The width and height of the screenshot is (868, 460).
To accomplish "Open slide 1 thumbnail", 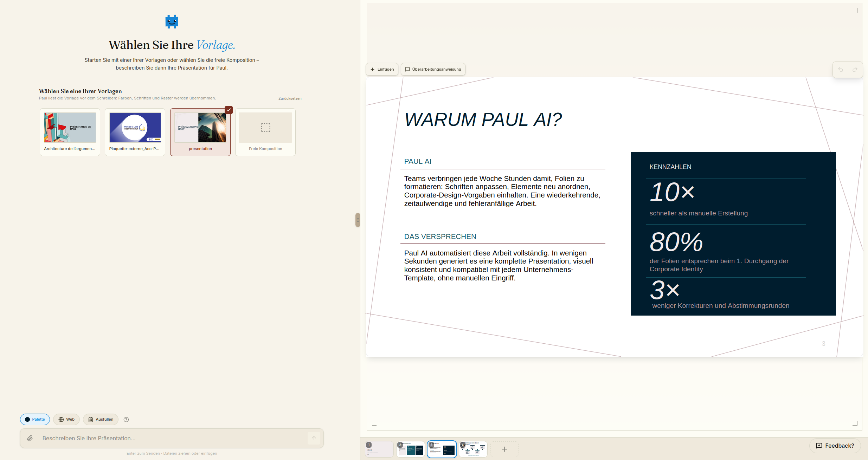I will pyautogui.click(x=379, y=449).
